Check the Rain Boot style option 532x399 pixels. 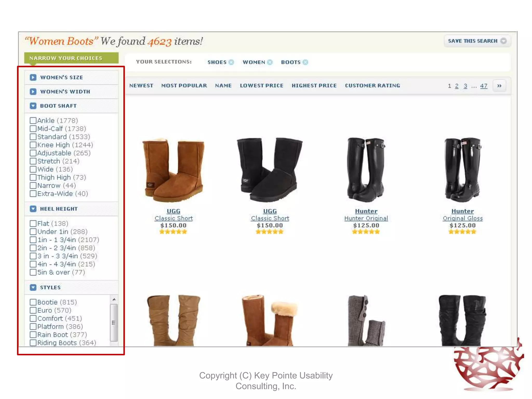33,335
